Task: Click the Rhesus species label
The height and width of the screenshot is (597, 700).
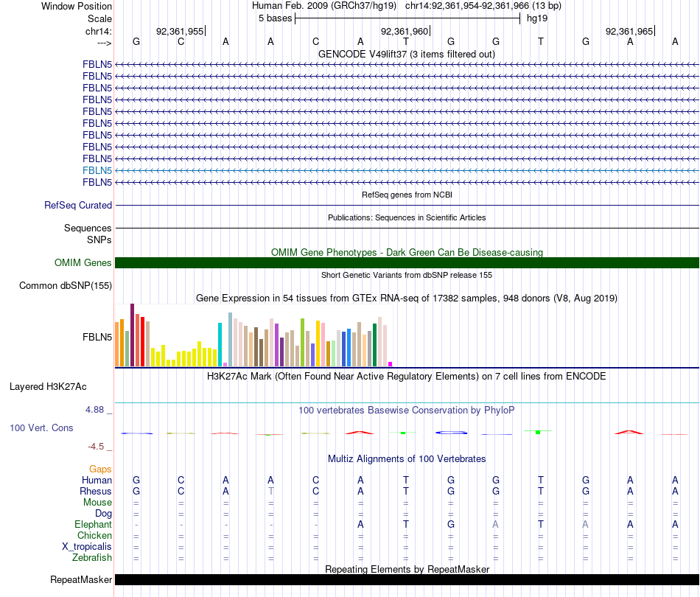Action: point(96,491)
